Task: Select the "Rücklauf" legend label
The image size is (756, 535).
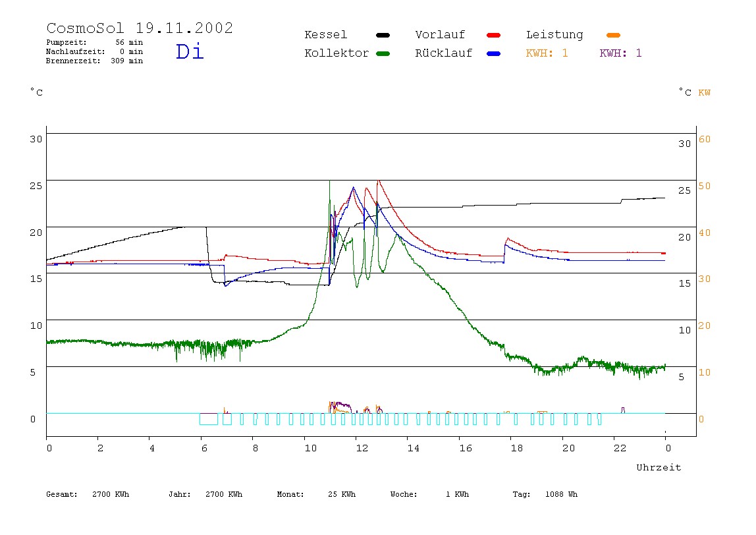Action: point(444,53)
